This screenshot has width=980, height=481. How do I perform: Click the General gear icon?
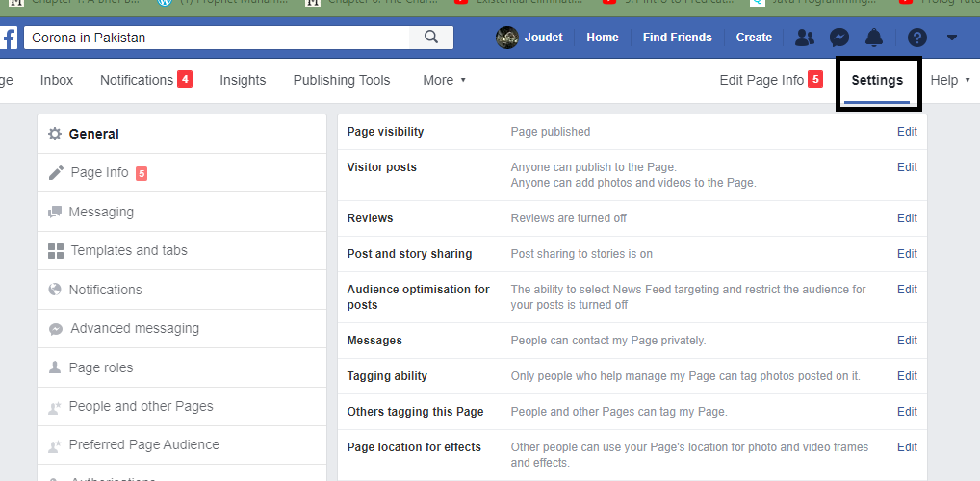[55, 134]
